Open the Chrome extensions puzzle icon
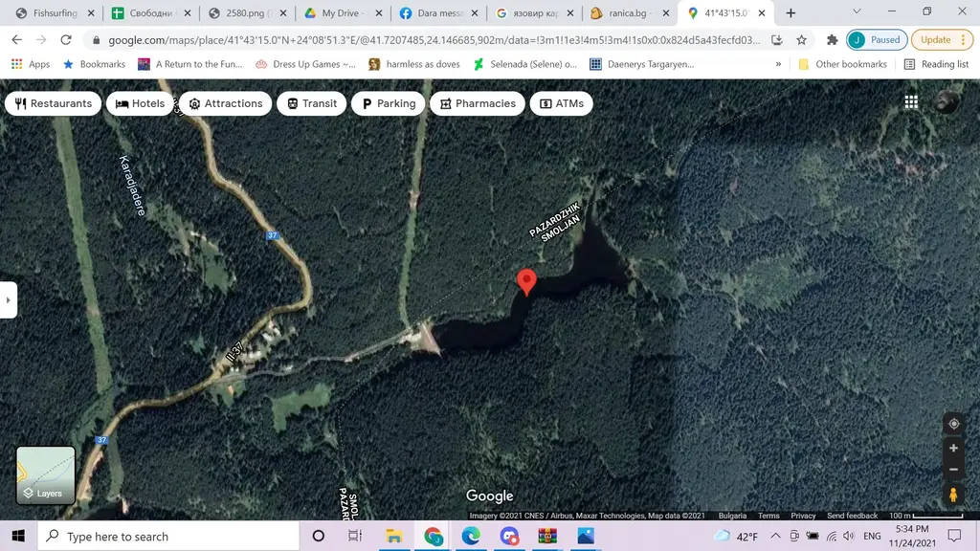The height and width of the screenshot is (551, 980). pyautogui.click(x=832, y=40)
